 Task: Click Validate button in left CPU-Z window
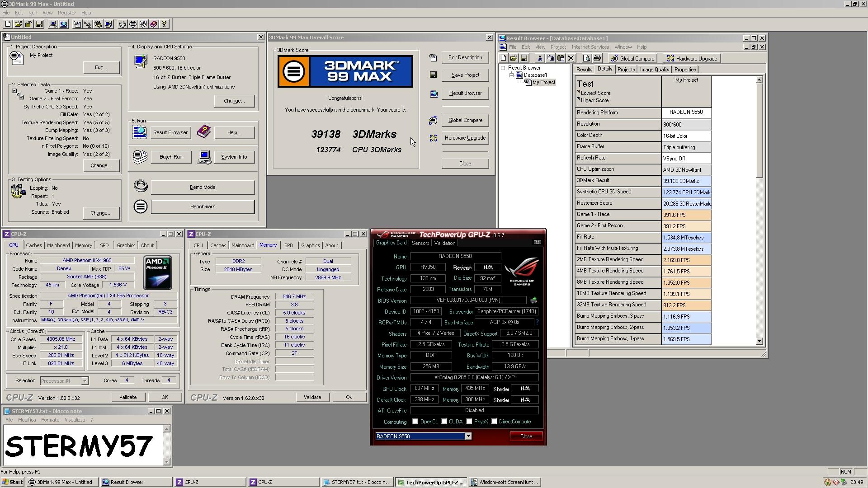[x=128, y=397]
